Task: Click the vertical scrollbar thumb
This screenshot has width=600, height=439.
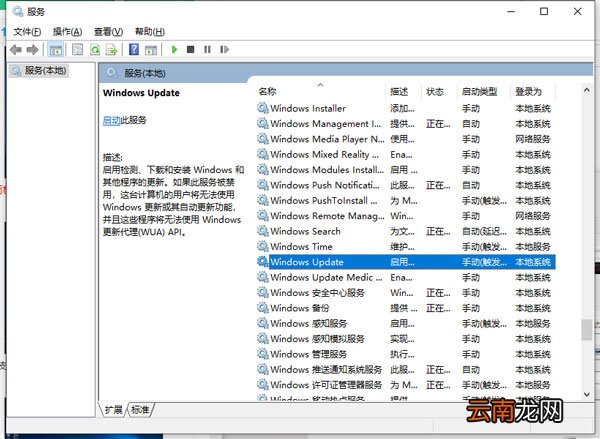Action: pyautogui.click(x=586, y=330)
